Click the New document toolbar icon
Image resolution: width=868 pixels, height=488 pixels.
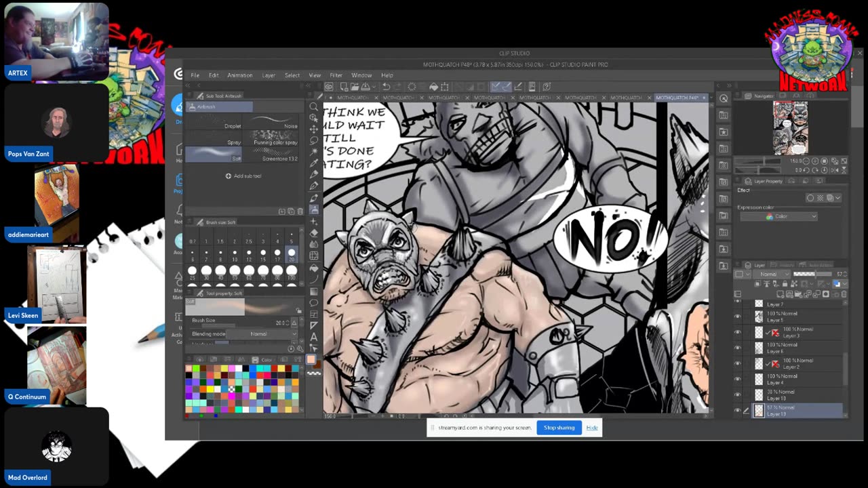344,87
